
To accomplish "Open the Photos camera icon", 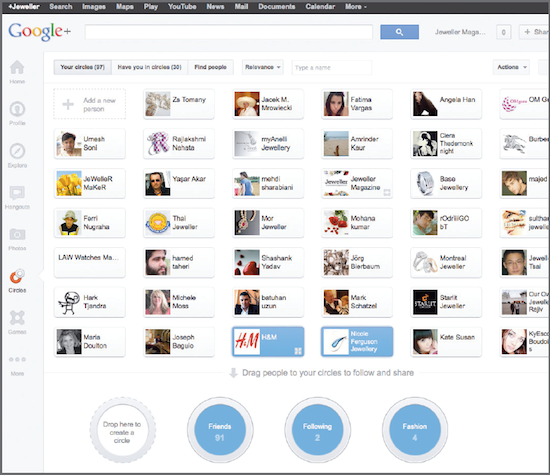I will pos(17,234).
